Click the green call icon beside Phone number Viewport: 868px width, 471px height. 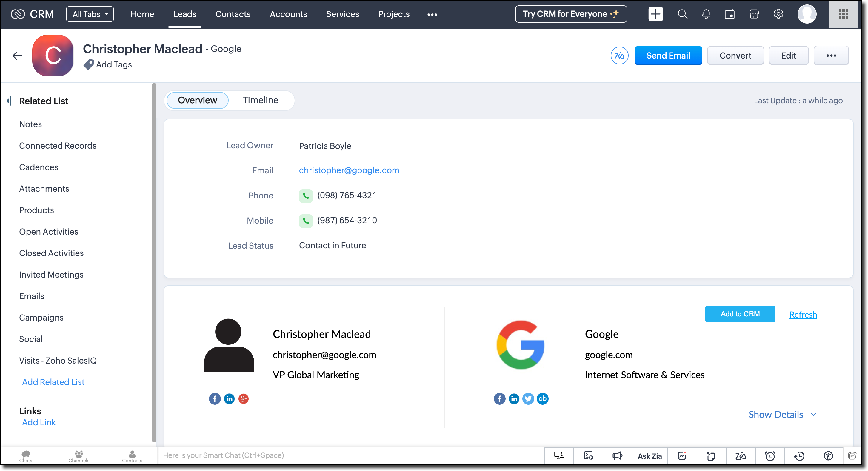tap(306, 196)
